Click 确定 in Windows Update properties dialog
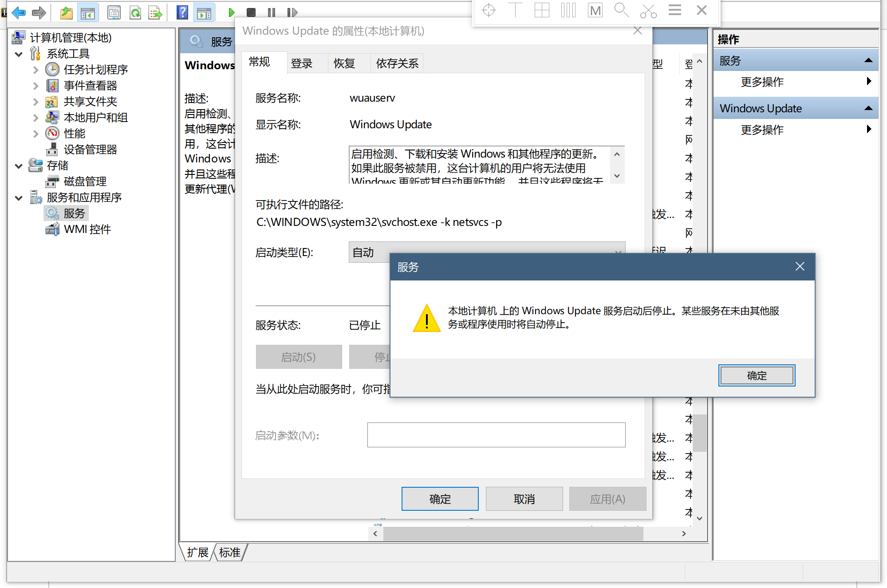This screenshot has width=887, height=588. point(440,499)
